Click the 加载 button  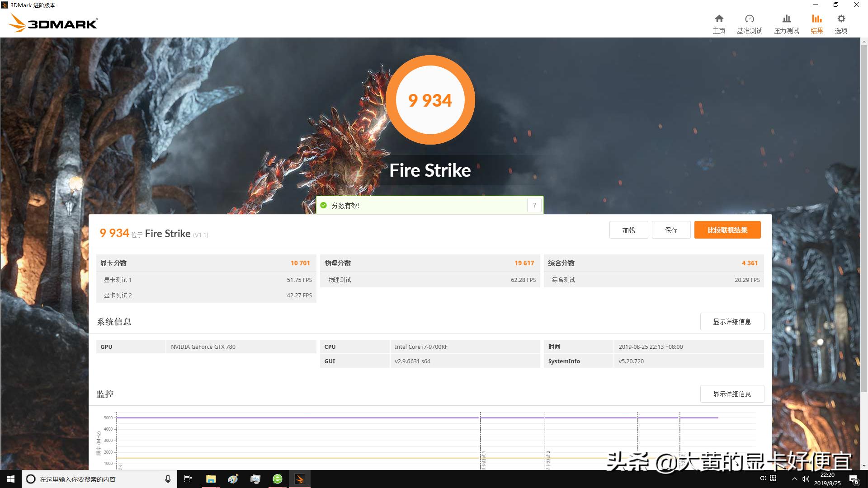[x=628, y=230]
